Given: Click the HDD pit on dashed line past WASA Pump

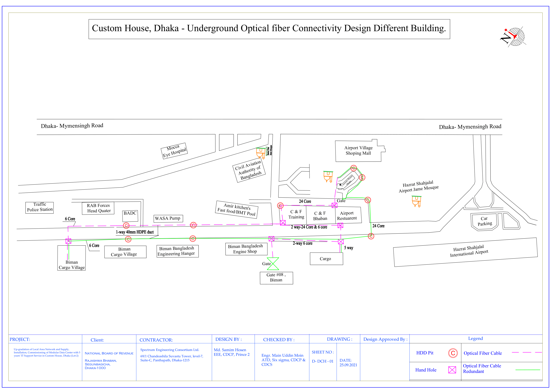Looking at the screenshot, I should coord(193,225).
